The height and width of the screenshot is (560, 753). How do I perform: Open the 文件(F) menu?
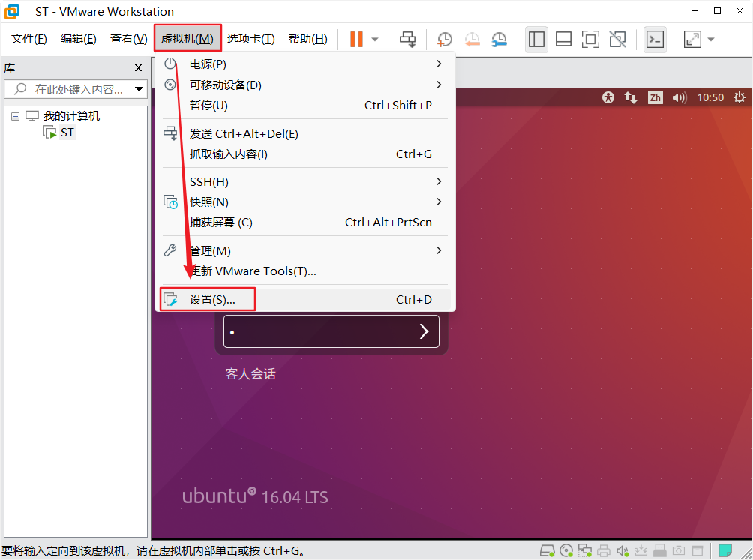pos(28,39)
